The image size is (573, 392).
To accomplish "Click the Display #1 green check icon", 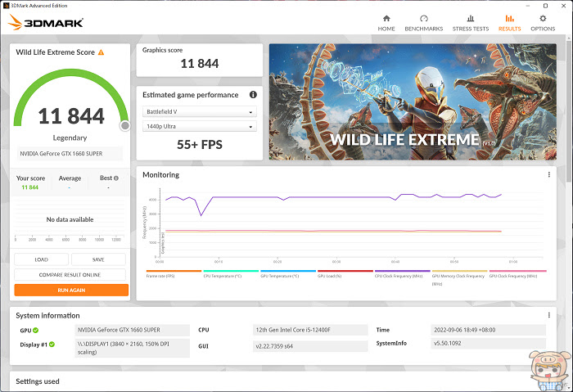I will (x=52, y=345).
